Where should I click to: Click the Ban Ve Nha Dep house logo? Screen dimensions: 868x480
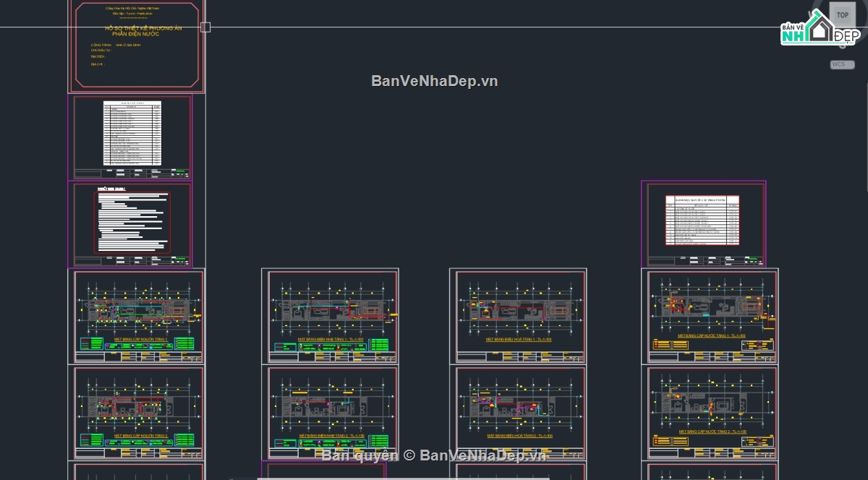(820, 28)
